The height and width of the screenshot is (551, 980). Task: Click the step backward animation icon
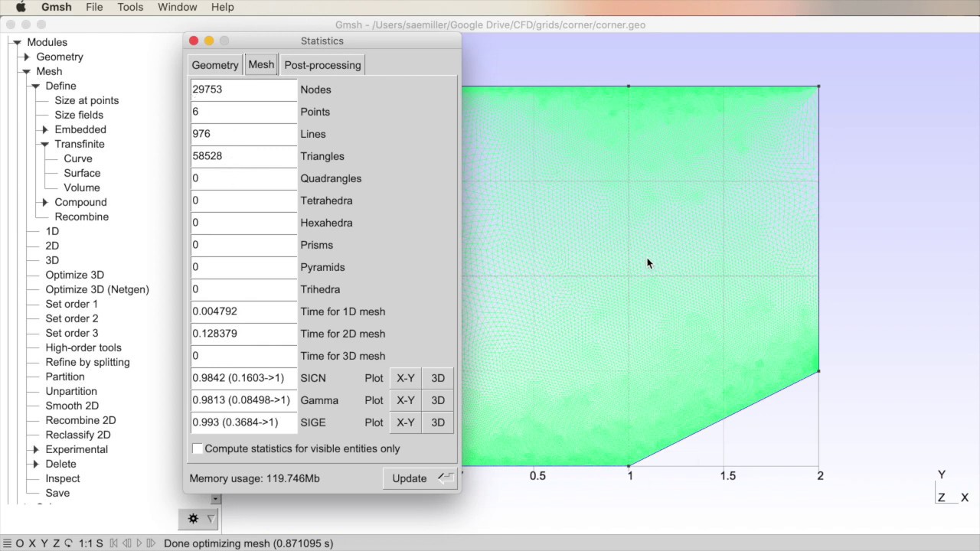pos(127,543)
